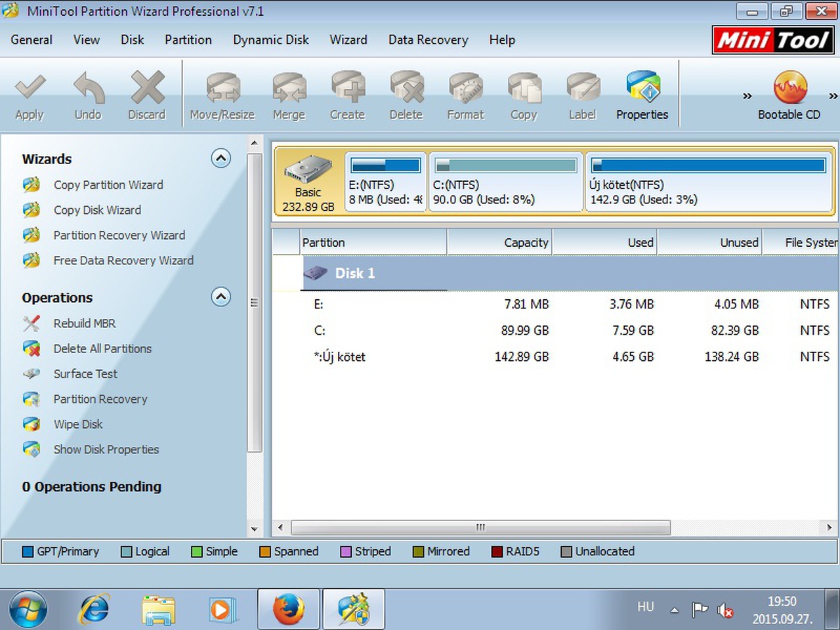Click the Delete partition icon
The height and width of the screenshot is (630, 840).
point(407,88)
